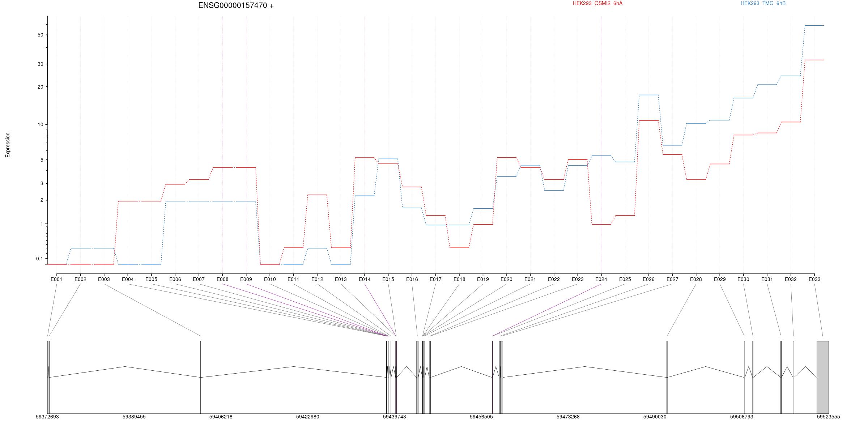
Task: Click exon label E017
Action: (435, 279)
